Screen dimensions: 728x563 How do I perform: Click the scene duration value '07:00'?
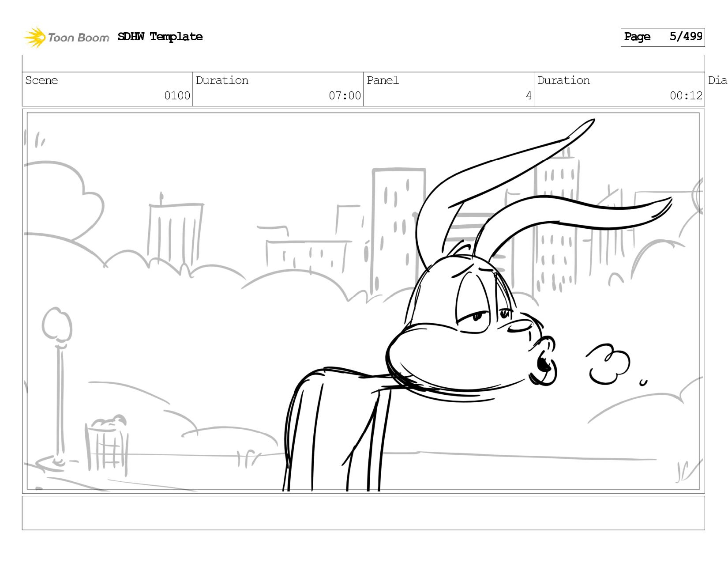pos(345,96)
